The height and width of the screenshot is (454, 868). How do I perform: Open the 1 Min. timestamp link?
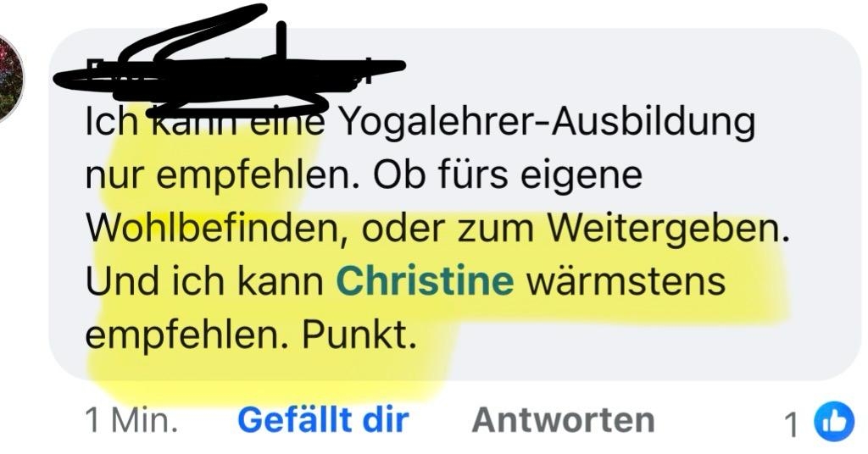coord(131,421)
